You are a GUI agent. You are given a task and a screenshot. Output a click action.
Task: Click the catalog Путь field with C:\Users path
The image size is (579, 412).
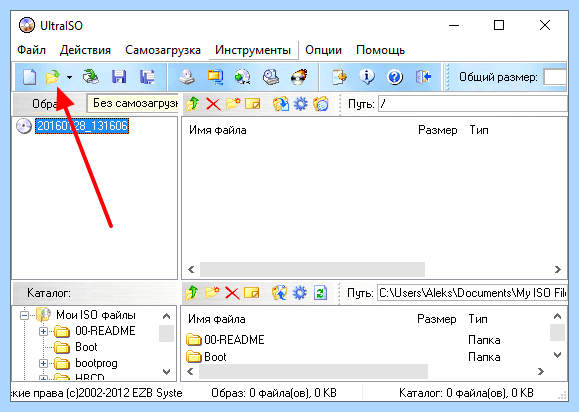point(472,293)
